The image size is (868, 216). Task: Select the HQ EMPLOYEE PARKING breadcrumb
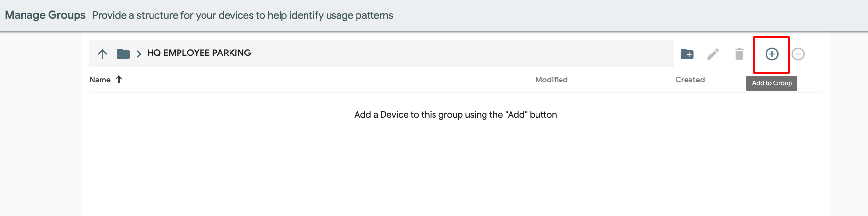tap(199, 53)
